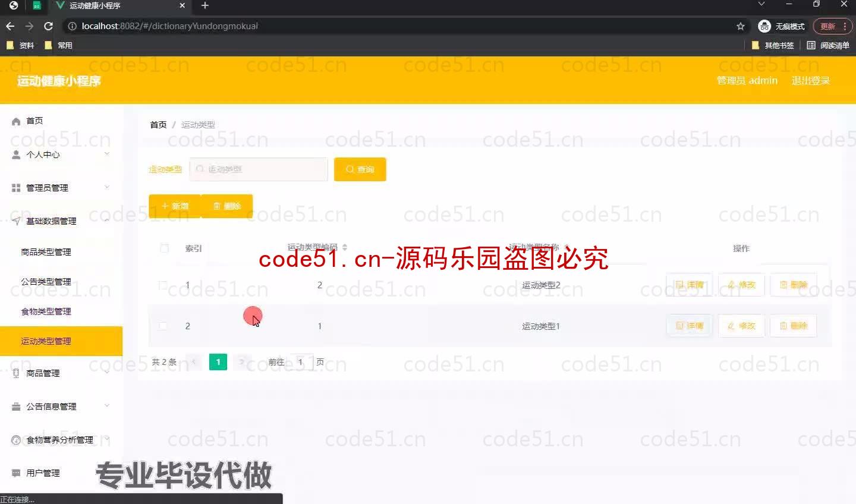Screen dimensions: 856x504
Task: Click the 管理员管理 grid icon
Action: 16,188
